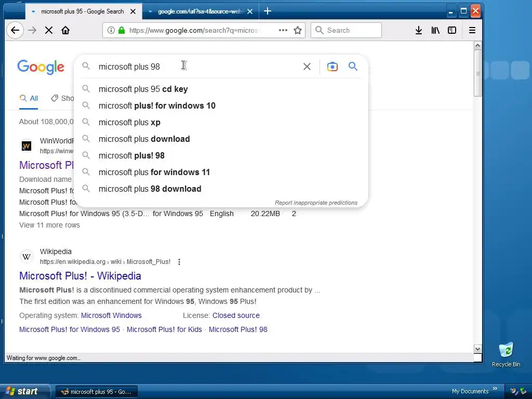This screenshot has height=399, width=532.
Task: Go back using the browser back arrow
Action: (15, 30)
